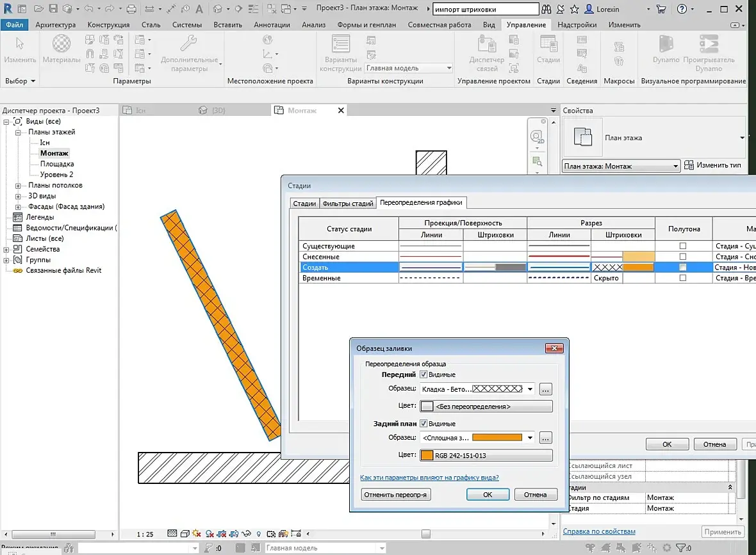Open the Справка по свойствам link
The width and height of the screenshot is (756, 555).
tap(599, 531)
